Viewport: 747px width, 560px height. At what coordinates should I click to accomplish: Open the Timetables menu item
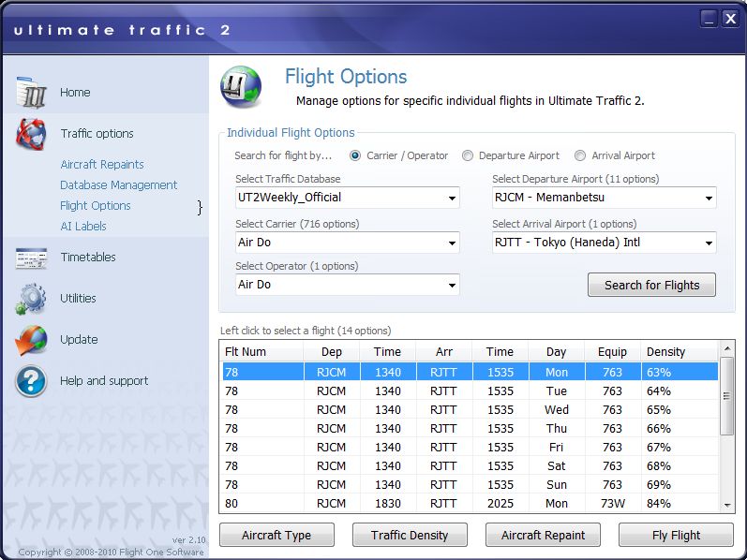[88, 258]
